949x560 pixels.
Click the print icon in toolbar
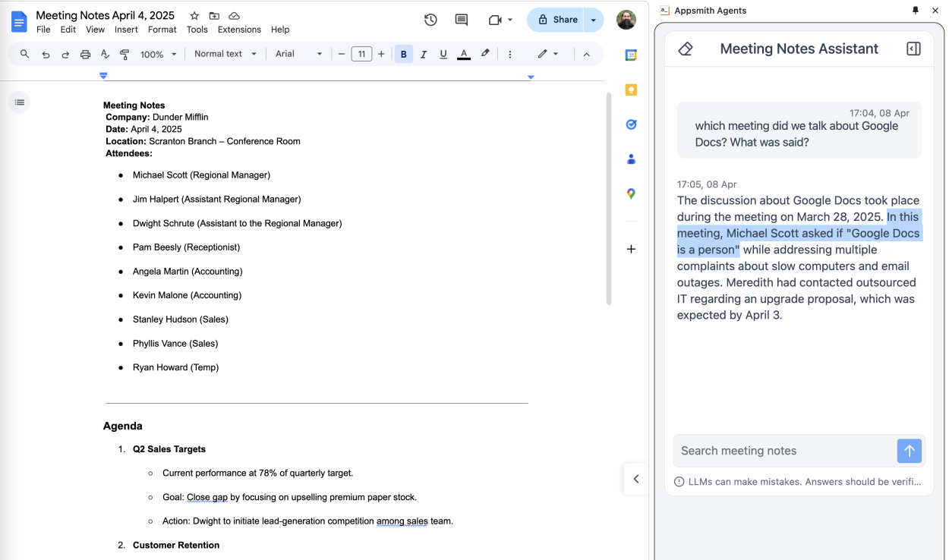pos(85,55)
